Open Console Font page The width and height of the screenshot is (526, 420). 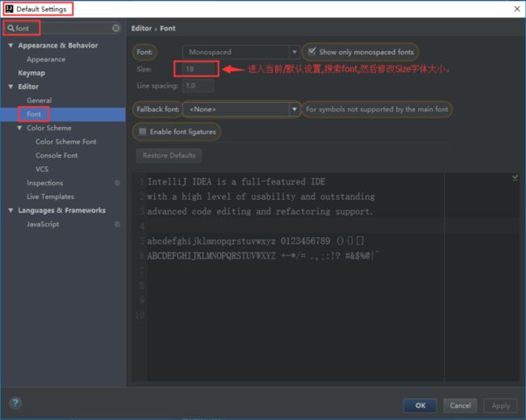[57, 155]
